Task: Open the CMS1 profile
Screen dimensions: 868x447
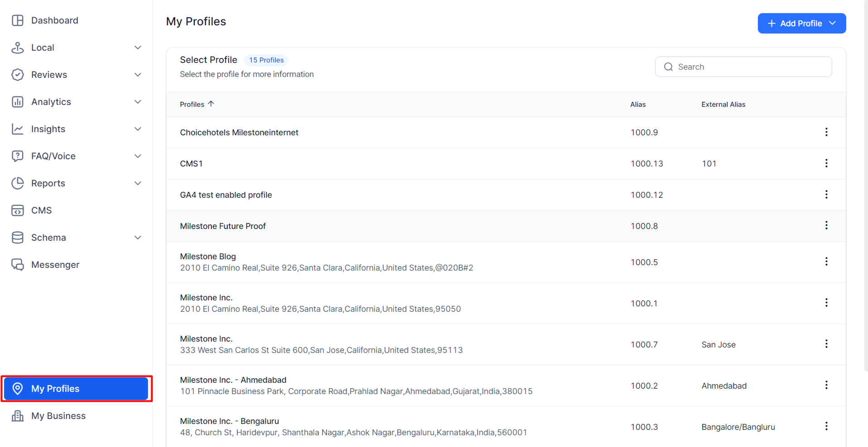Action: coord(192,164)
